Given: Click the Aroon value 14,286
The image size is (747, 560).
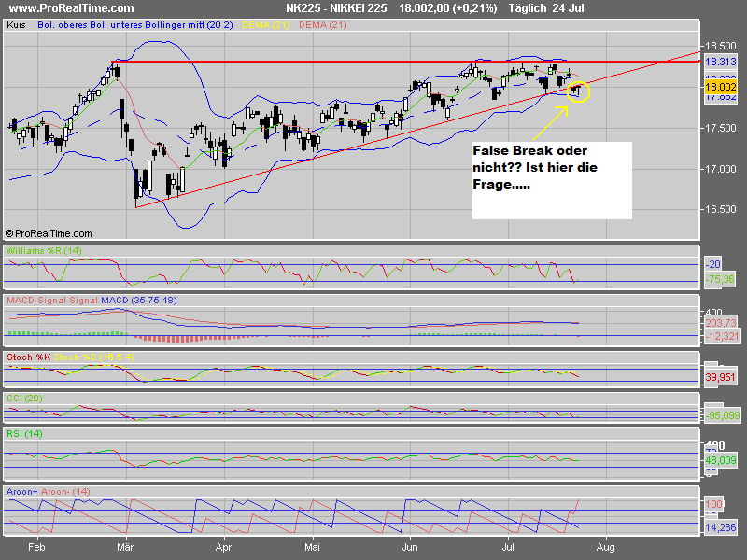Looking at the screenshot, I should 721,527.
